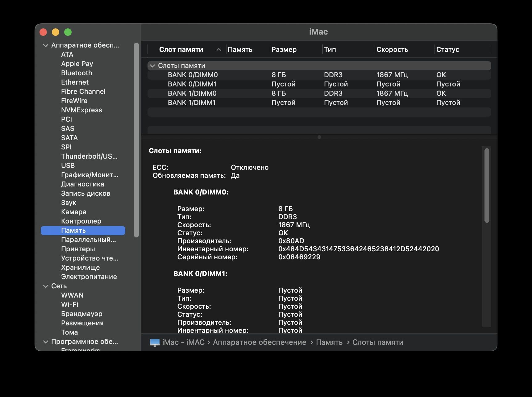Click Слоты памяти in the path bar
The height and width of the screenshot is (397, 532).
pos(378,342)
